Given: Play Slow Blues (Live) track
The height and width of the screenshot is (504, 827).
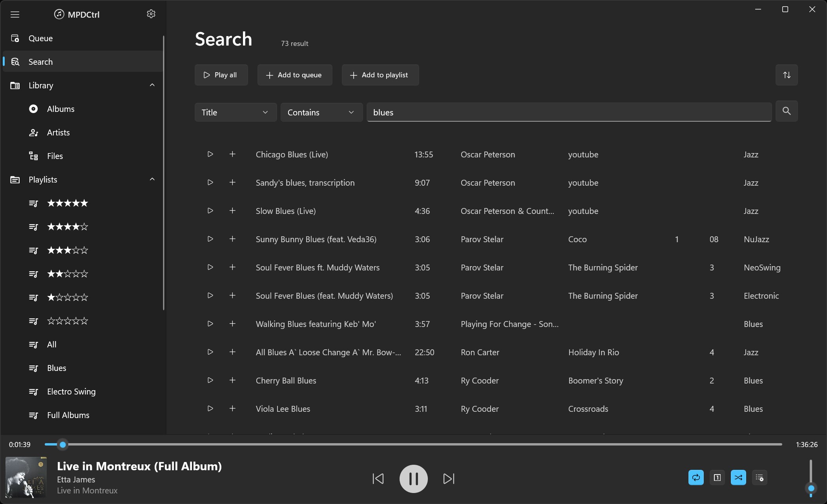Looking at the screenshot, I should coord(210,211).
